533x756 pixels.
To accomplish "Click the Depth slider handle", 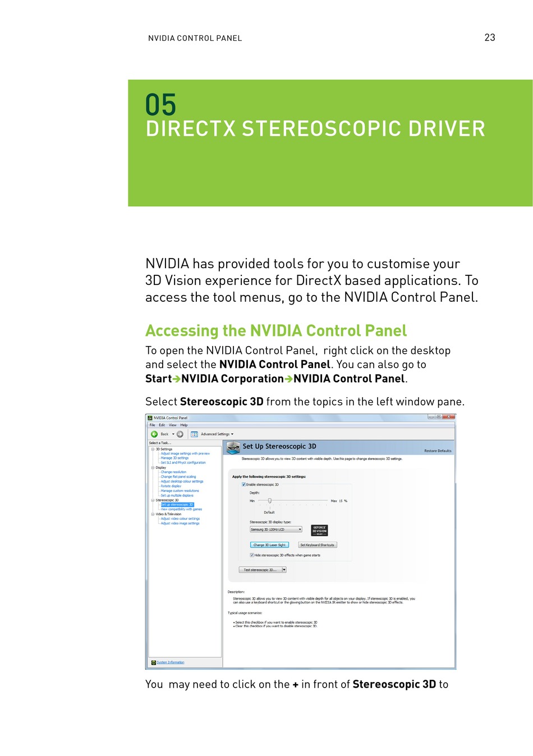I will click(270, 501).
